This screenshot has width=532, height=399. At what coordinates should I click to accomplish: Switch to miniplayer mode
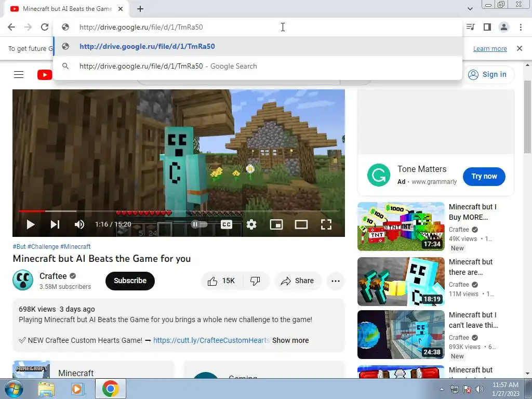(276, 224)
